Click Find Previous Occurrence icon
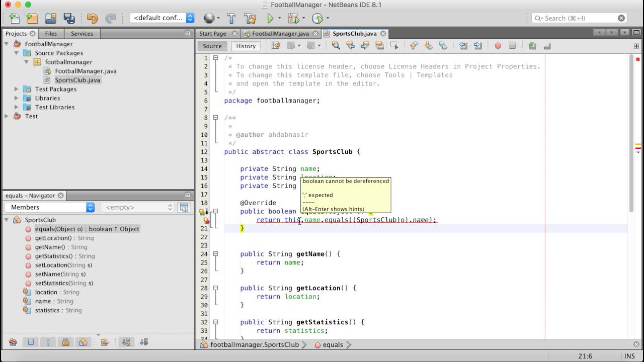The image size is (644, 362). coord(351,46)
